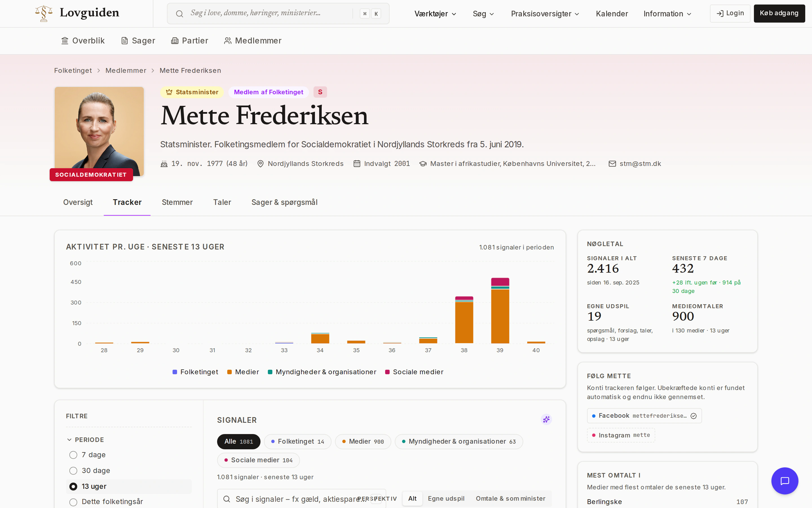812x508 pixels.
Task: Click the magnifier icon in signal search
Action: point(227,499)
